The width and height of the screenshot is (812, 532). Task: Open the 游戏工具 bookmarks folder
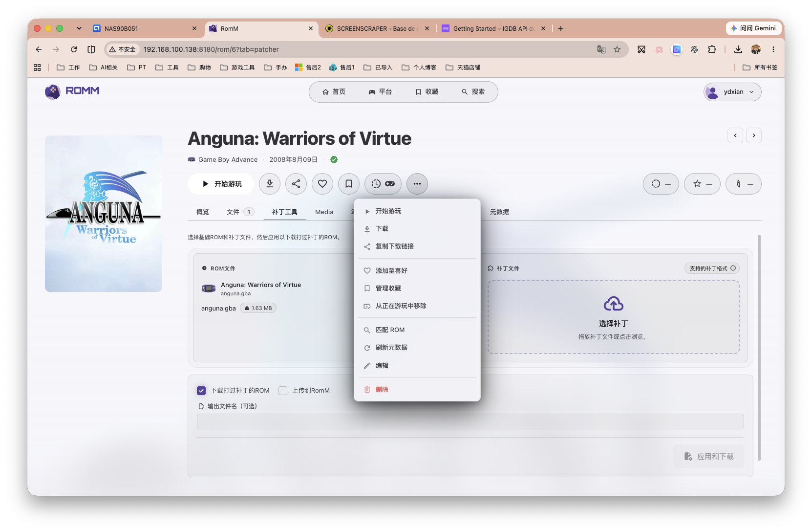237,67
